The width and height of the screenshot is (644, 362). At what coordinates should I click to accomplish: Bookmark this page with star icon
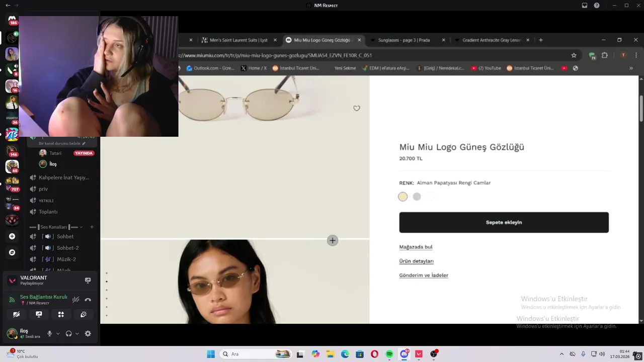(574, 55)
